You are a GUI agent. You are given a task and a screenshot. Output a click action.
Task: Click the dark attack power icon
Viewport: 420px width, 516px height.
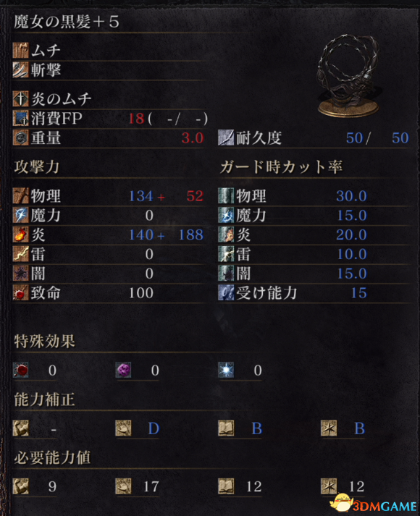[20, 274]
